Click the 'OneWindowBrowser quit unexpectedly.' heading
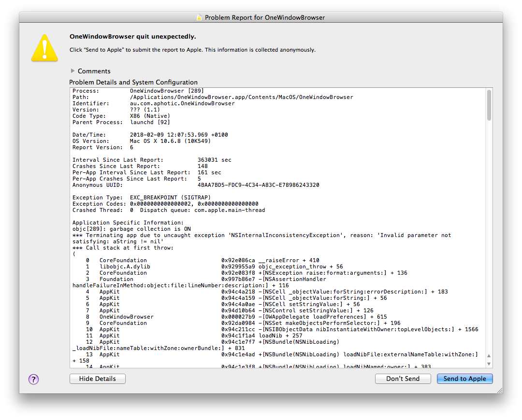Image resolution: width=522 pixels, height=420 pixels. (133, 37)
